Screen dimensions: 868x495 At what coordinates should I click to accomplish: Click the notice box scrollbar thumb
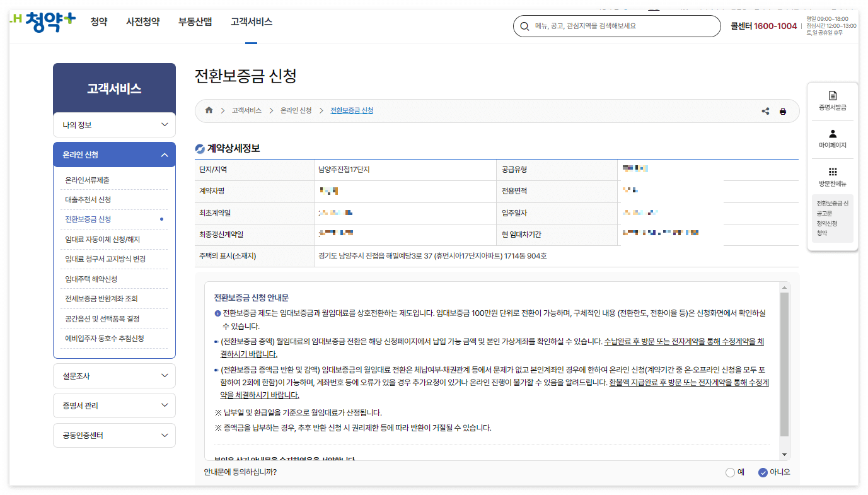(784, 364)
